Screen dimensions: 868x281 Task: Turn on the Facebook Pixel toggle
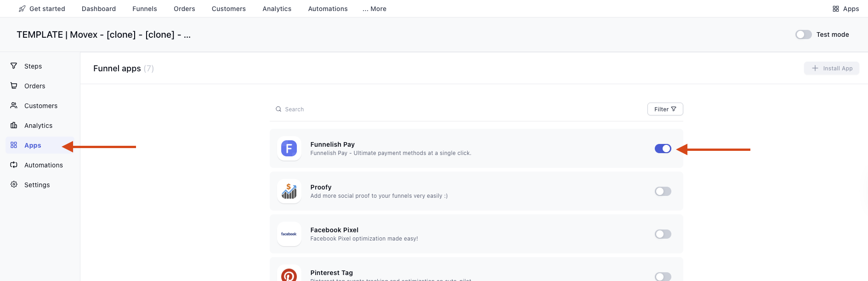[x=663, y=234]
